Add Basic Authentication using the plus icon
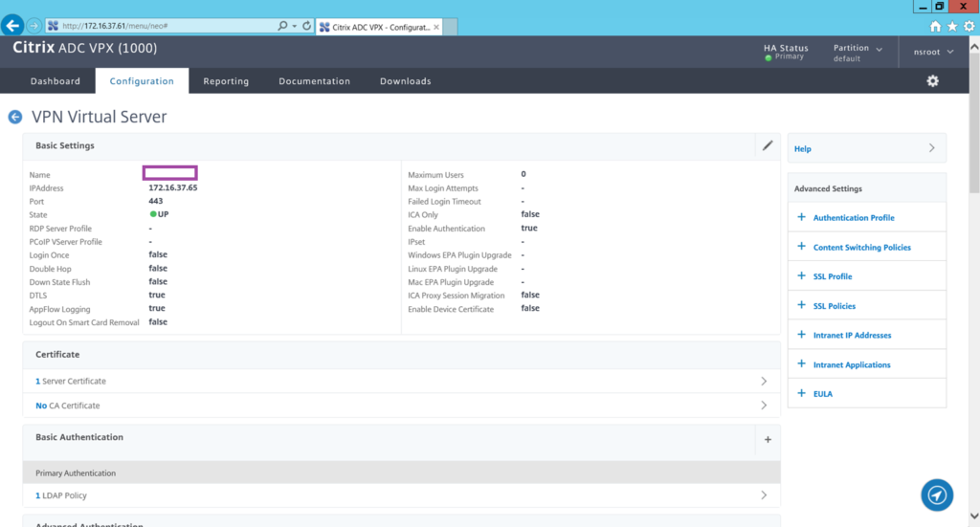980x527 pixels. [x=768, y=440]
